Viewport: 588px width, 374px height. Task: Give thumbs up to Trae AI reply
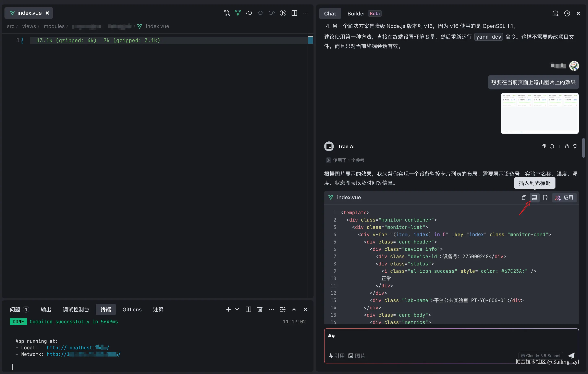(566, 147)
